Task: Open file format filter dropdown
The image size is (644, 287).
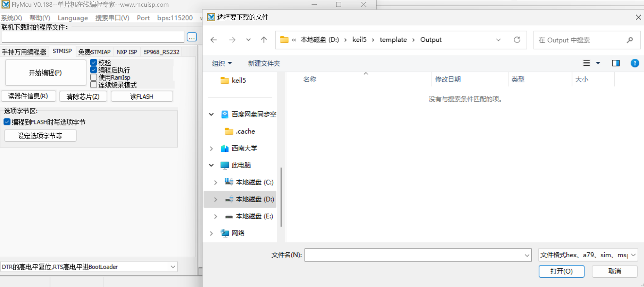Action: point(633,255)
